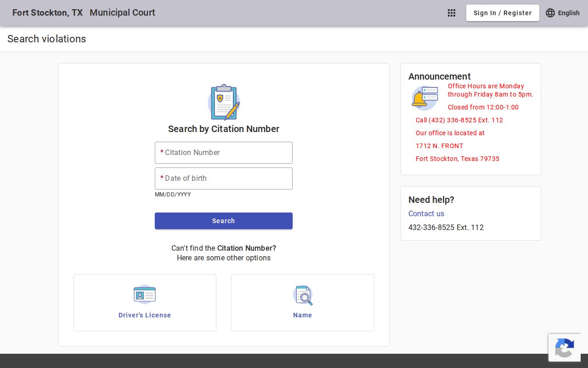Click the 'Closed from 12:00-1:00' notice

(483, 107)
